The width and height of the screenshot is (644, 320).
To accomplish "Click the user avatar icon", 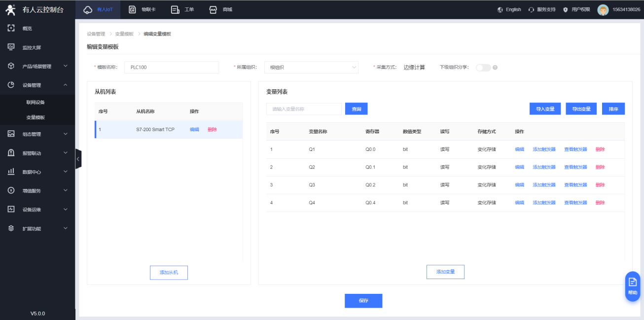I will 603,9.
